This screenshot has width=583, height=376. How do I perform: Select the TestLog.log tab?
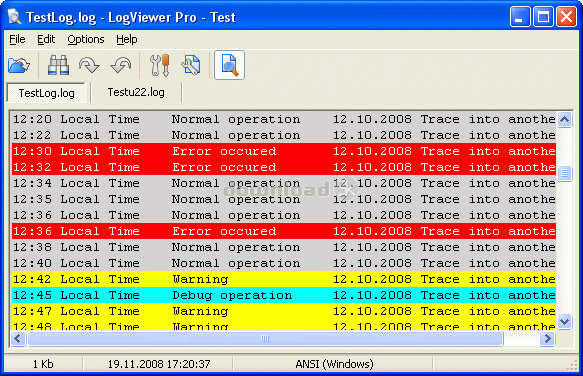pyautogui.click(x=46, y=93)
